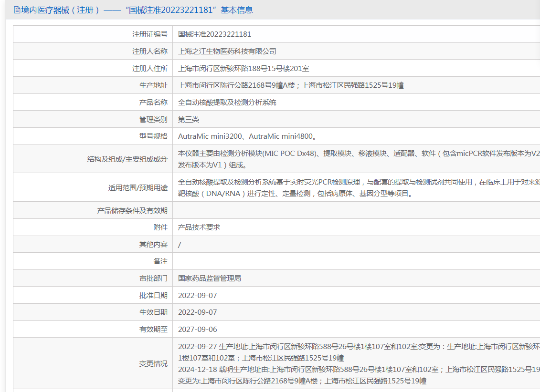Click the 批准日期 label
Viewport: 540px width, 392px height.
click(153, 295)
